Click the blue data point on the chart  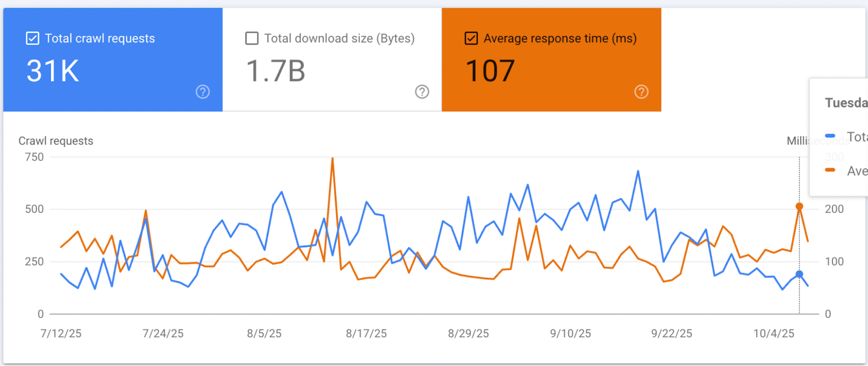click(799, 274)
